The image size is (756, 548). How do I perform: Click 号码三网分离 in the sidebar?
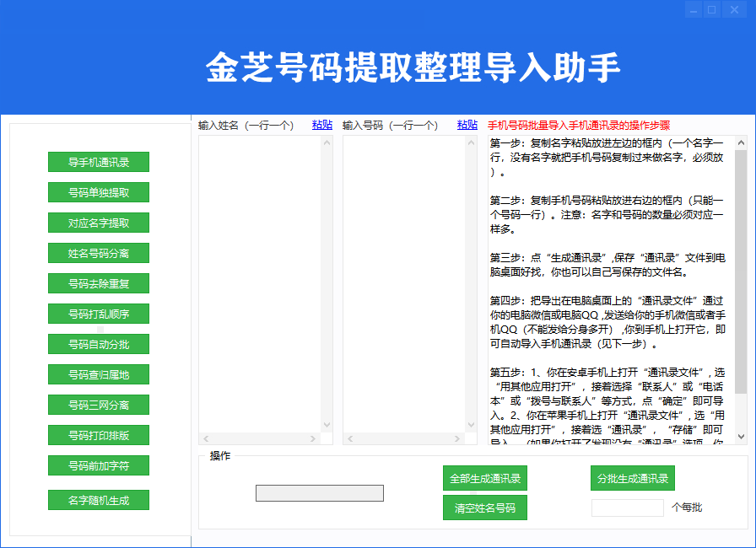coord(98,405)
